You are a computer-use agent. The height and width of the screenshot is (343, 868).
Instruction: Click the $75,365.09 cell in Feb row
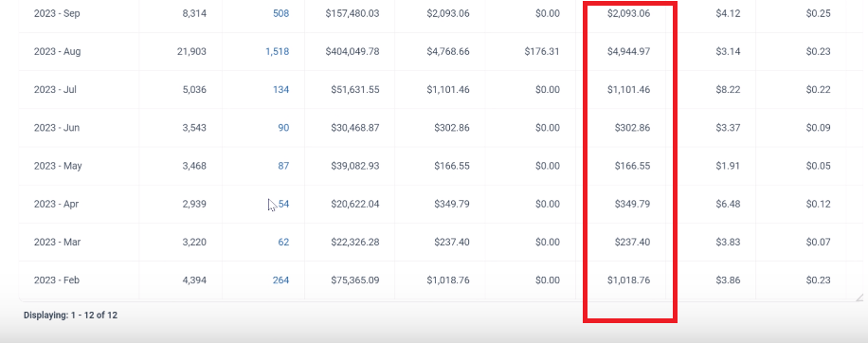354,280
